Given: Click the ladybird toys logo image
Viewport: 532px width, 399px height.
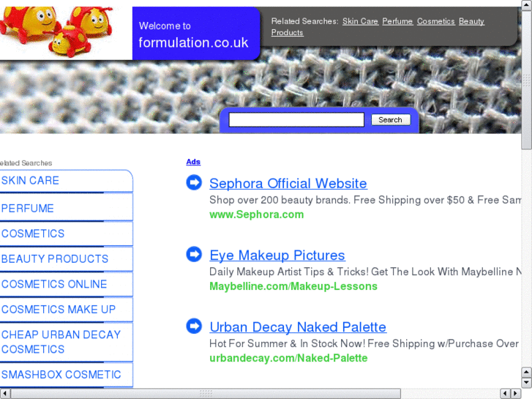Looking at the screenshot, I should (57, 31).
